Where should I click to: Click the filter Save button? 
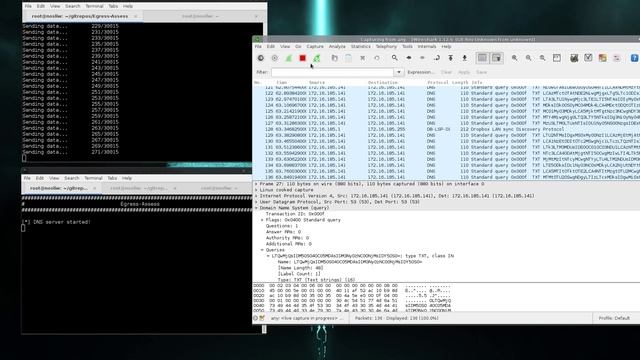click(482, 72)
